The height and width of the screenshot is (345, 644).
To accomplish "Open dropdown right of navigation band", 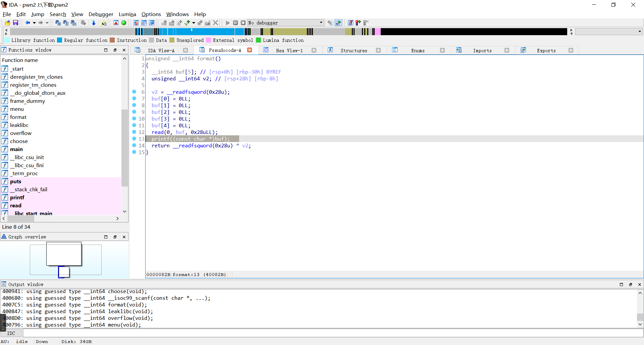I will (x=640, y=31).
